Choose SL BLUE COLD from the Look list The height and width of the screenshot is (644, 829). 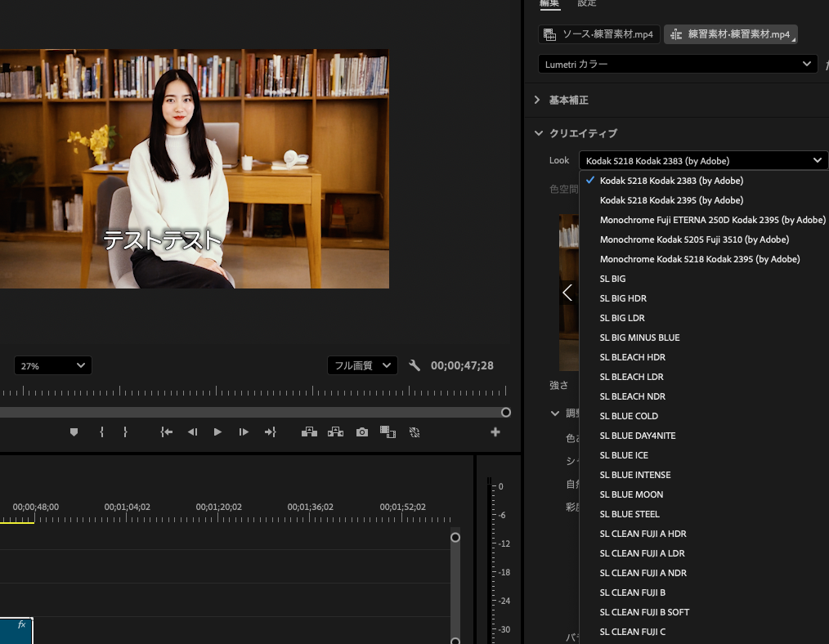(x=629, y=416)
